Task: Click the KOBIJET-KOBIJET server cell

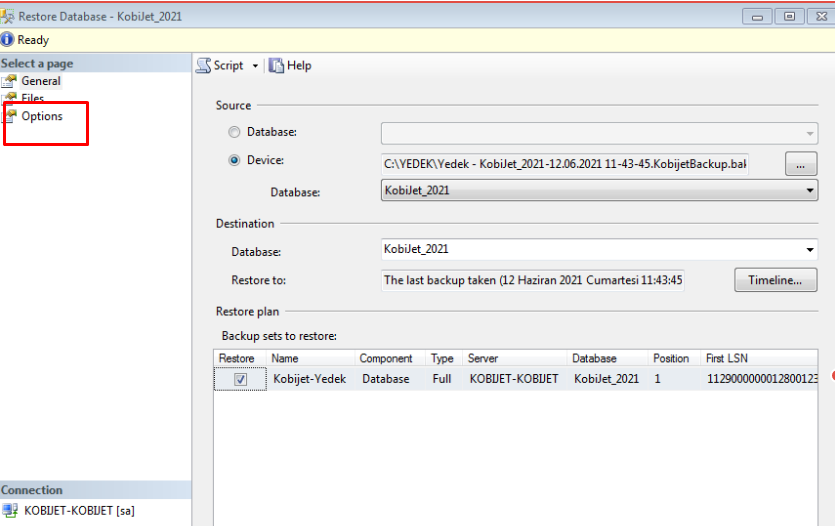Action: [x=514, y=379]
